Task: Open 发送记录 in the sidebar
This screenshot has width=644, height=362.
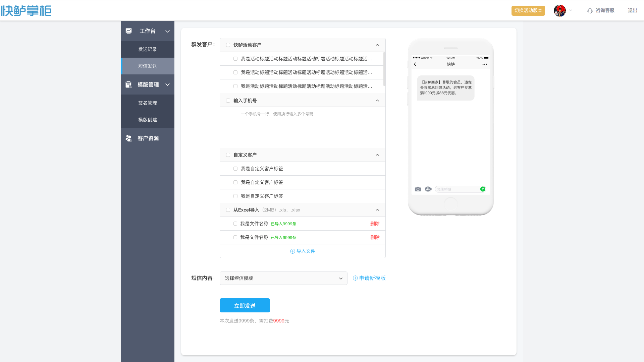Action: [x=148, y=49]
